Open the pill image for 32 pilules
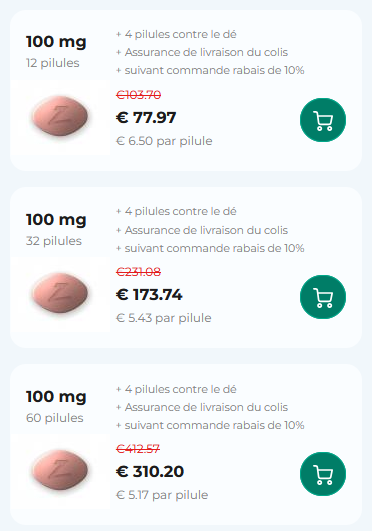This screenshot has height=531, width=372. [60, 294]
